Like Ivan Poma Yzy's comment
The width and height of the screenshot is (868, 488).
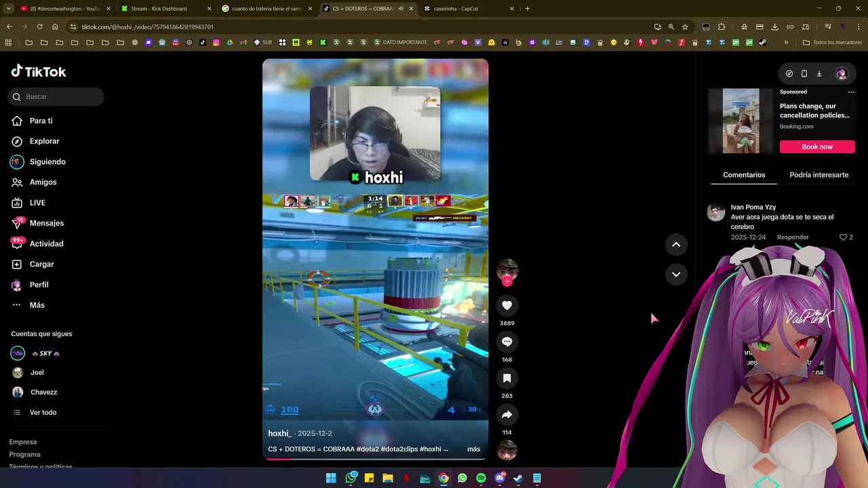(844, 237)
